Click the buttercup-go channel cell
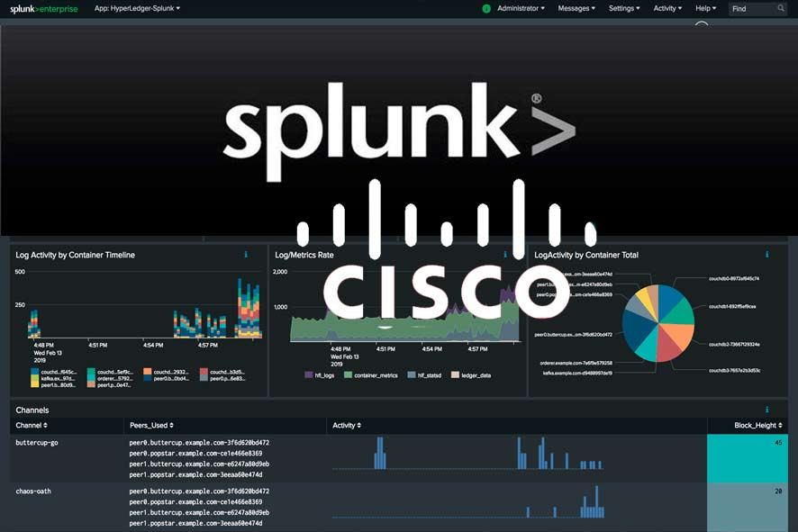The width and height of the screenshot is (798, 532). 37,443
